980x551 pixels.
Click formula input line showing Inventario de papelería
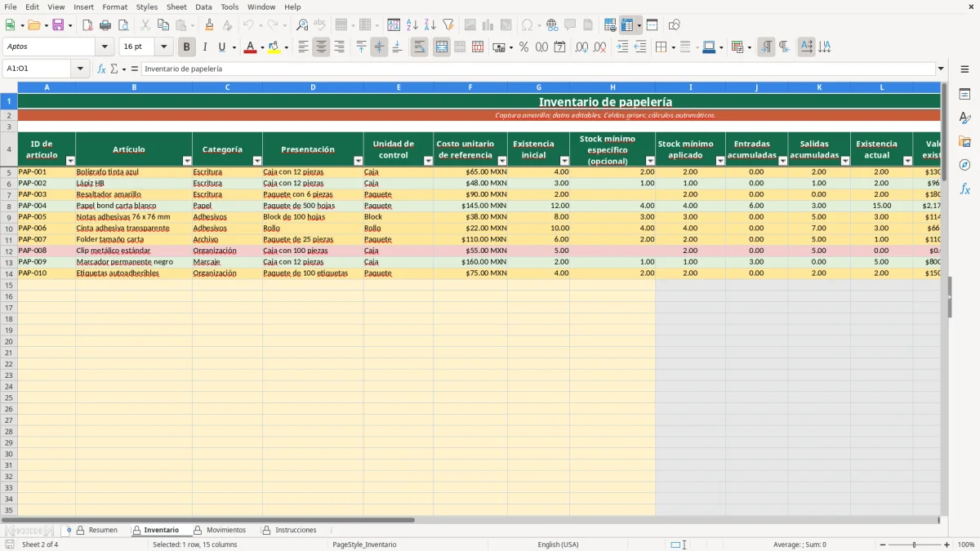pos(538,69)
